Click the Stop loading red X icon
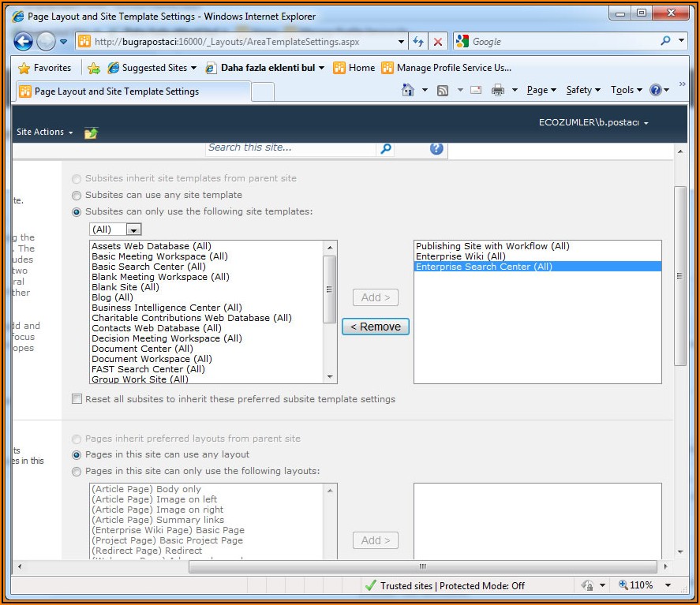Viewport: 700px width, 605px height. click(437, 42)
